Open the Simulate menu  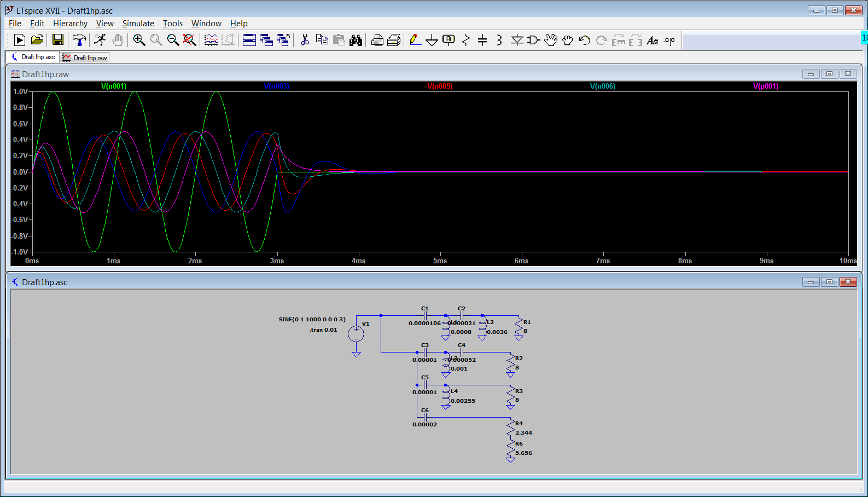(x=138, y=23)
